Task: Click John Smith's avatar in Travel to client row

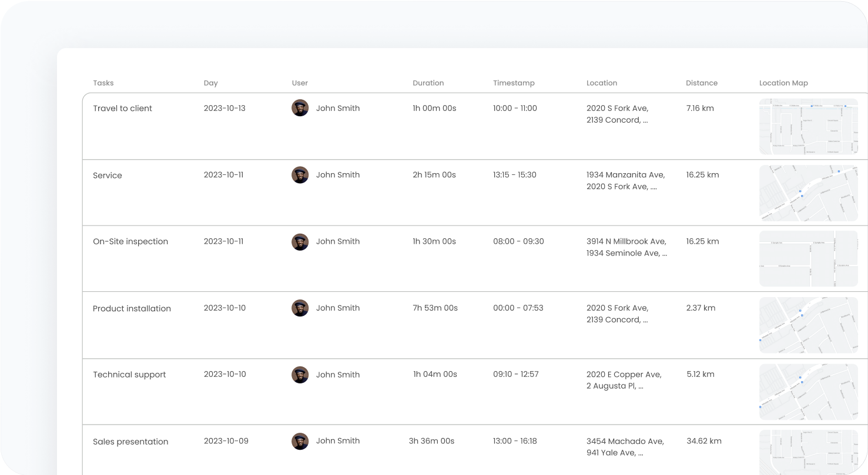Action: (300, 108)
